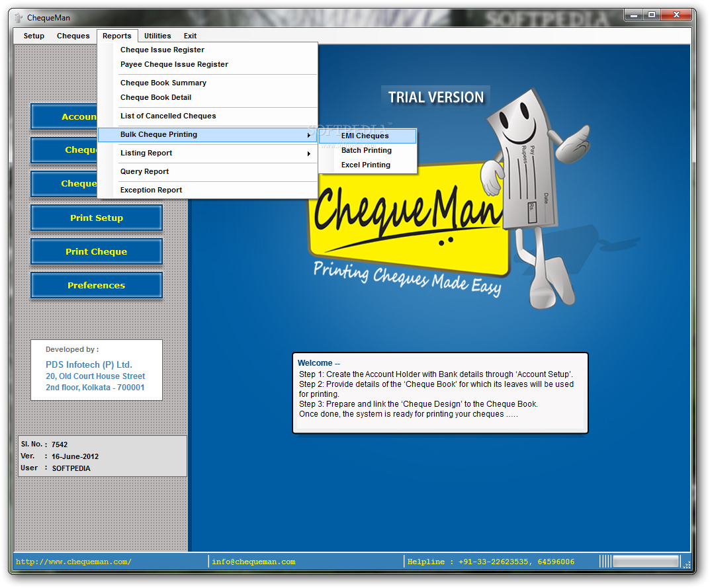710x588 pixels.
Task: Select Payee Cheque Issue Register
Action: pos(208,64)
